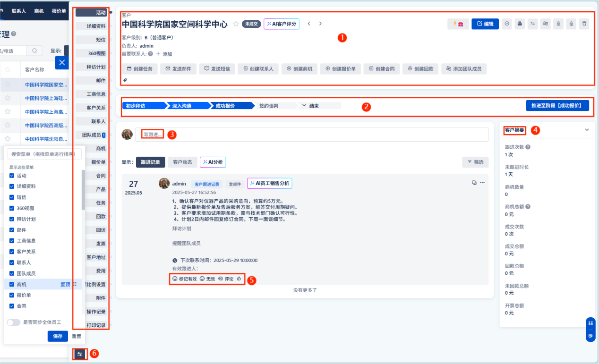
Task: Close the detail panel with X button
Action: click(x=62, y=63)
